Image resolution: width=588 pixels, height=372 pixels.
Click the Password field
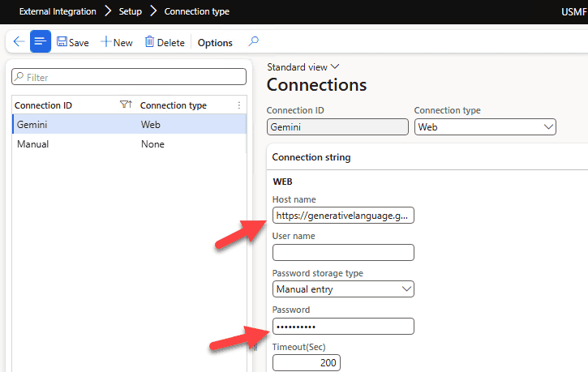(343, 327)
